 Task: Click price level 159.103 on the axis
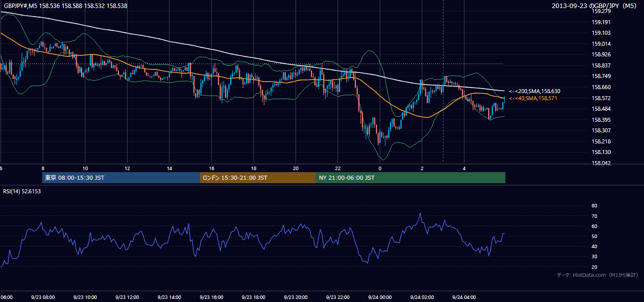coord(601,33)
